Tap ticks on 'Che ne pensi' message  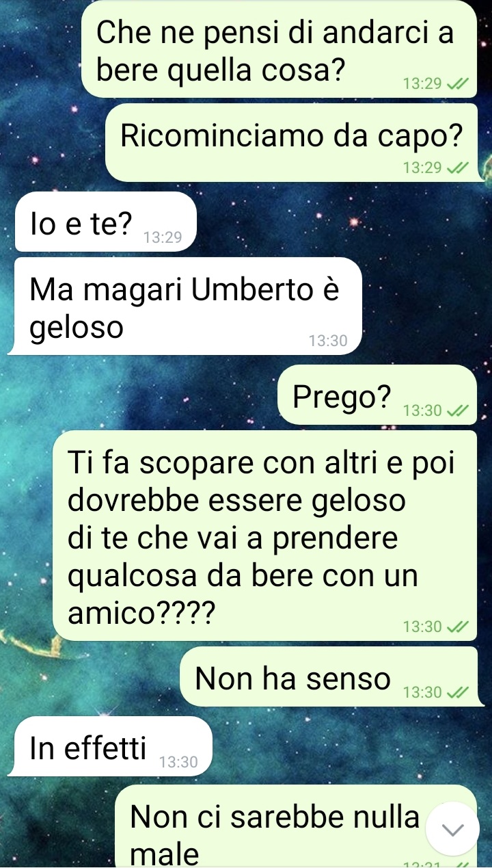[457, 84]
